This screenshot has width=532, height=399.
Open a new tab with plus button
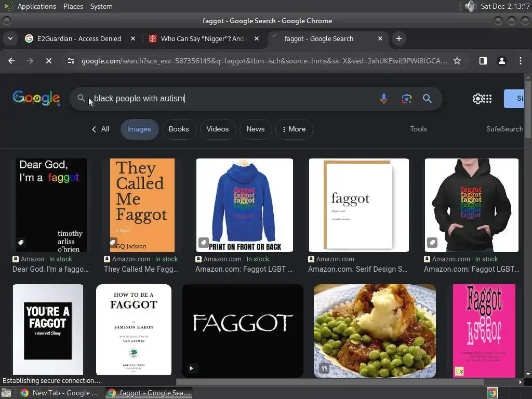(398, 38)
